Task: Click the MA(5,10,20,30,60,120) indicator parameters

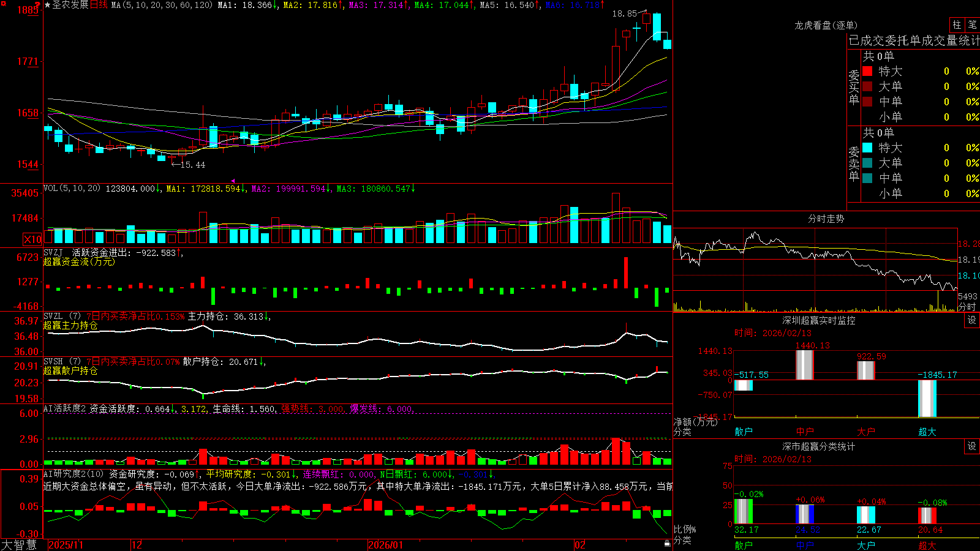Action: pos(162,5)
